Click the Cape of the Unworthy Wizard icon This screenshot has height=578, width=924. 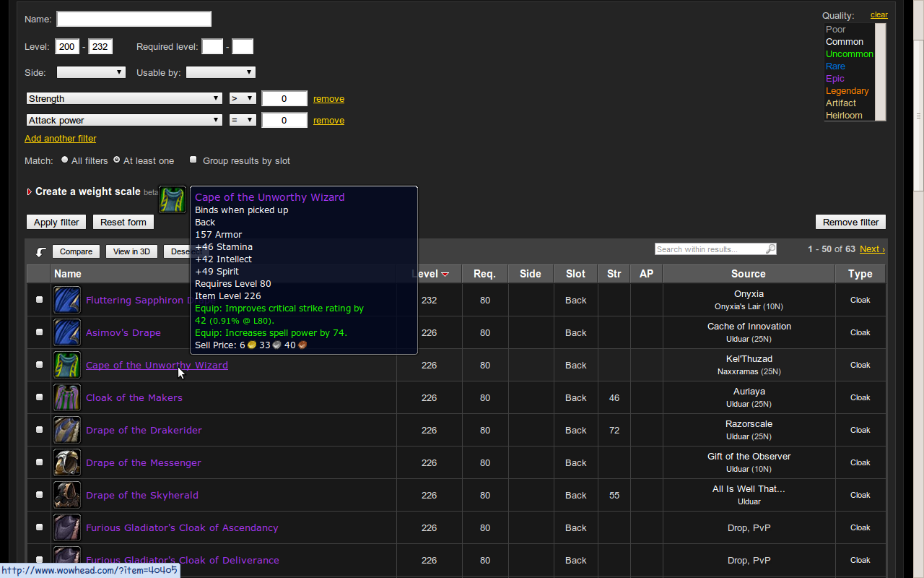point(67,365)
